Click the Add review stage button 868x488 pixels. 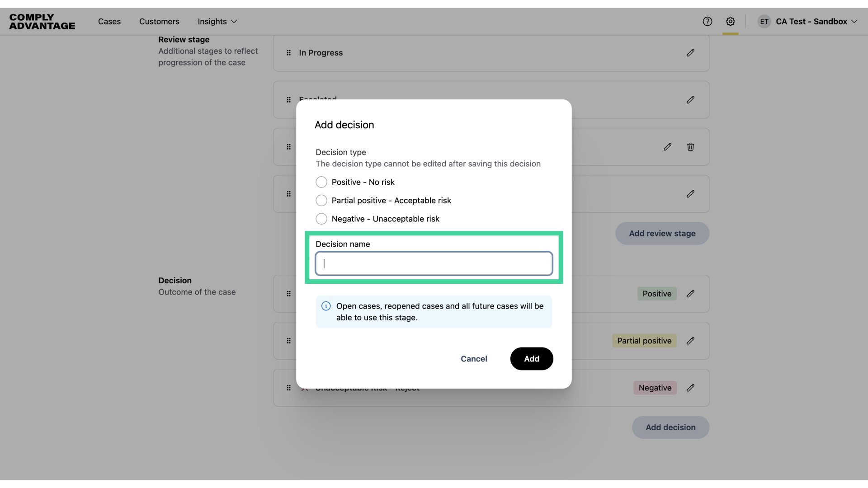click(x=662, y=234)
